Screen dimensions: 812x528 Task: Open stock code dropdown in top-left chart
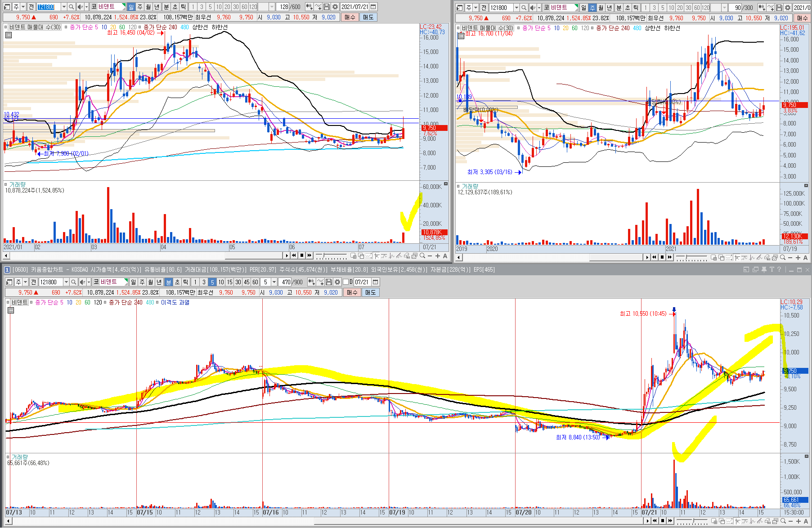64,7
